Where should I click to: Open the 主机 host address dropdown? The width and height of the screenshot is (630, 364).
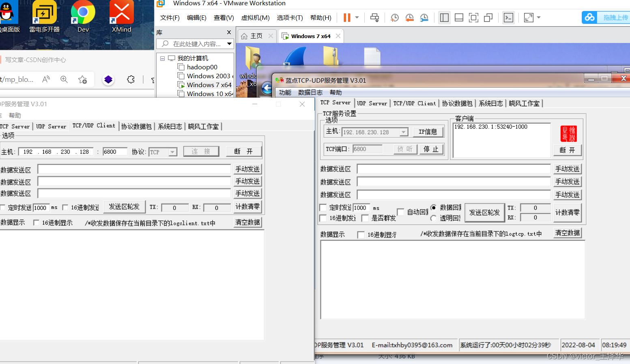[403, 131]
